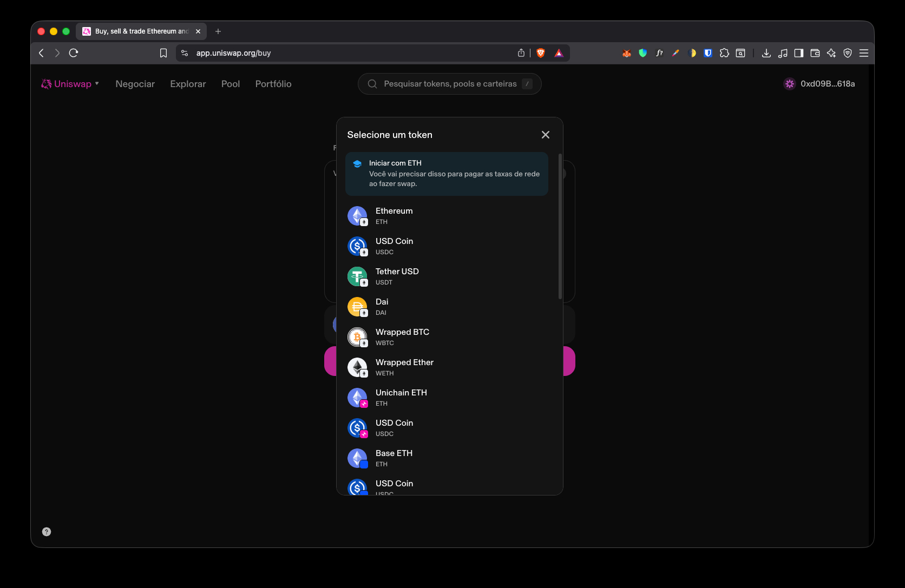Select Unichain USD Coin icon
Viewport: 905px width, 588px height.
coord(357,428)
